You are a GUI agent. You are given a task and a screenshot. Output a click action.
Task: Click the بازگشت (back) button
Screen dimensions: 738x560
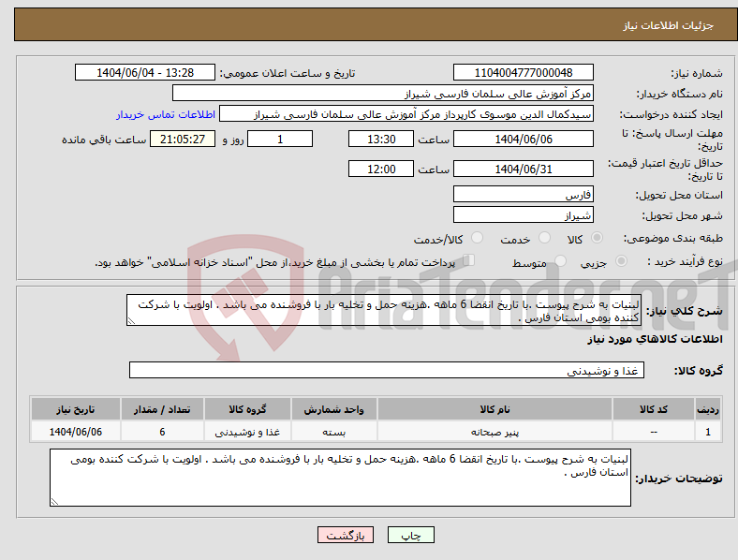[x=346, y=535]
